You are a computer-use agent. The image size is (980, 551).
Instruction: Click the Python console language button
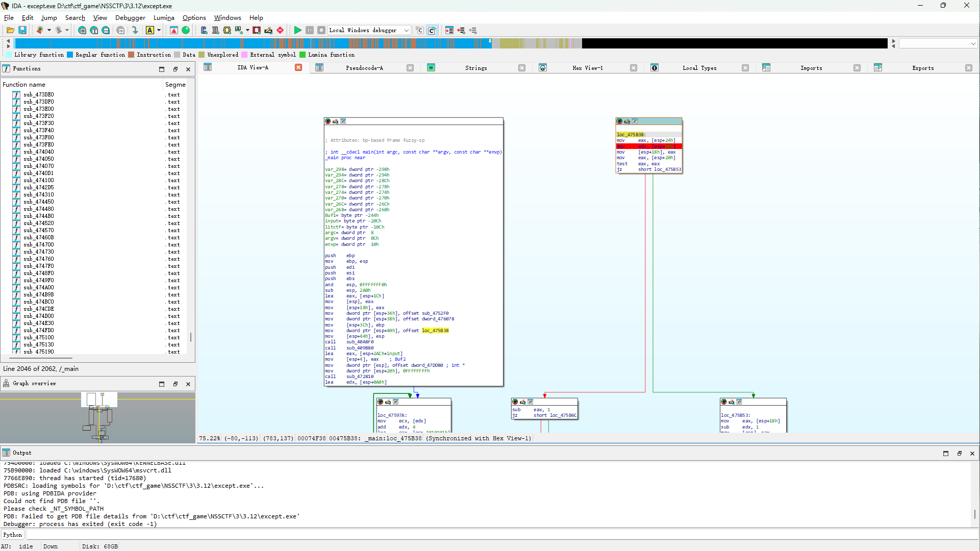(x=13, y=535)
